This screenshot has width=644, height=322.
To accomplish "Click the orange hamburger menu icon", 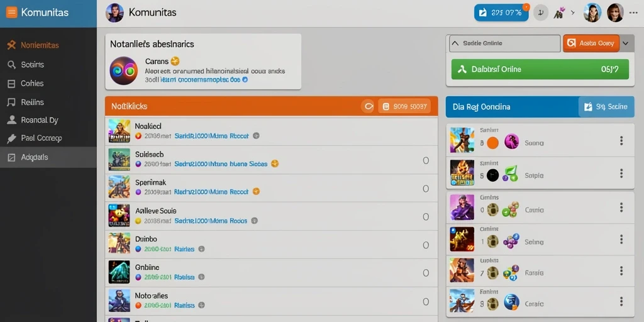I will tap(12, 13).
